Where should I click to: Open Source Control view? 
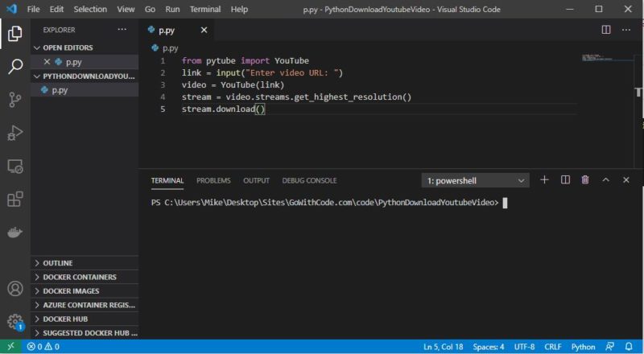click(14, 100)
